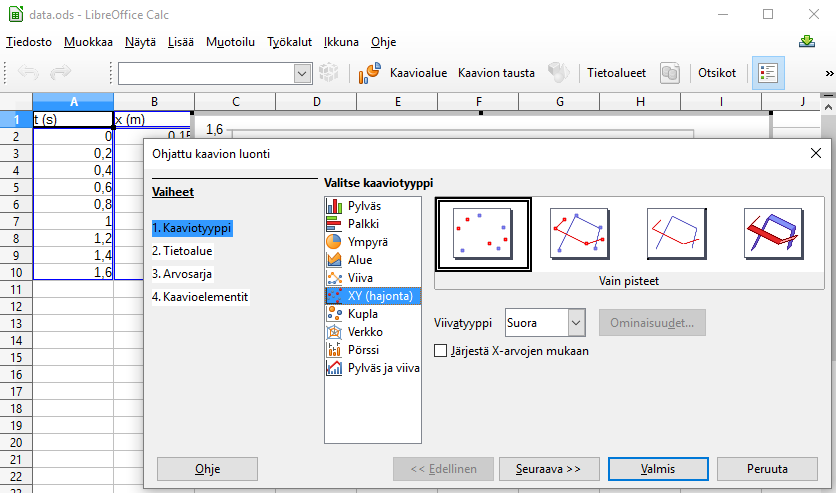This screenshot has width=836, height=493.
Task: Select the points and lines chart subtype
Action: (x=580, y=233)
